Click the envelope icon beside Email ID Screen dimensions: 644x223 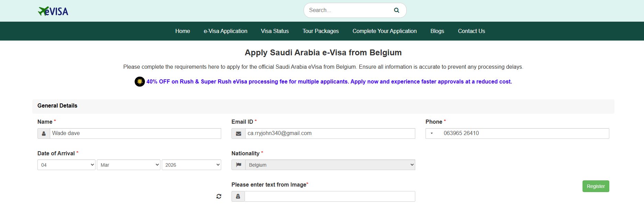[238, 134]
